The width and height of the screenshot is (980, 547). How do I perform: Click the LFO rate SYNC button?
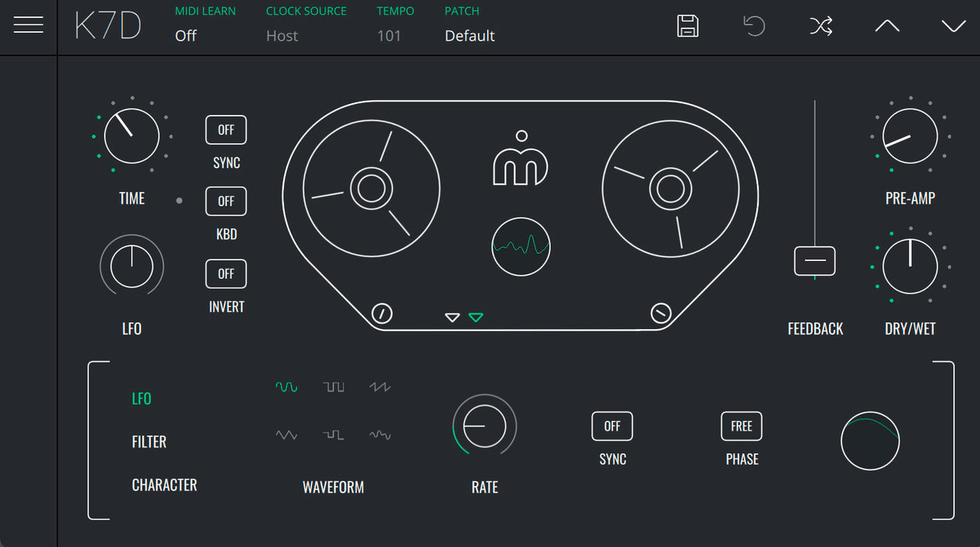pos(612,427)
